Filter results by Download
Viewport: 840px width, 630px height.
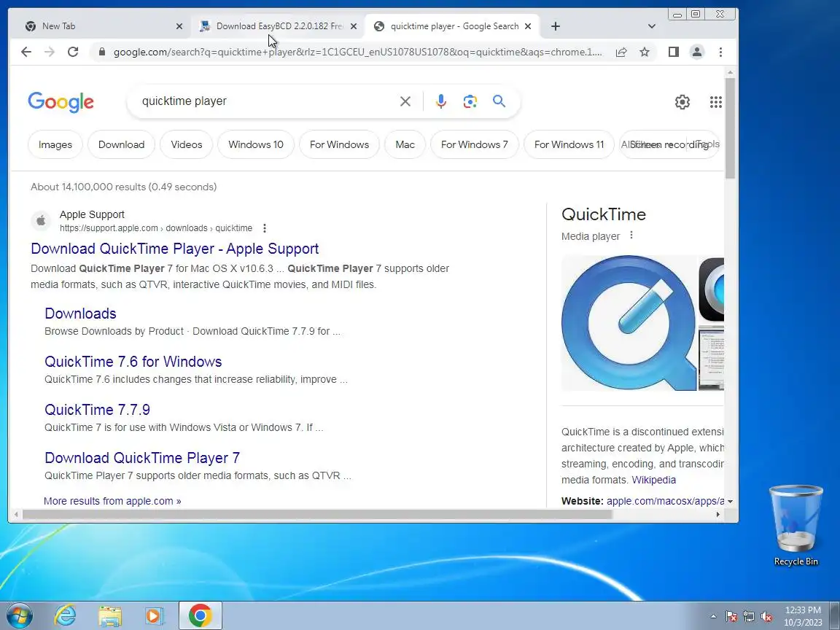tap(122, 144)
